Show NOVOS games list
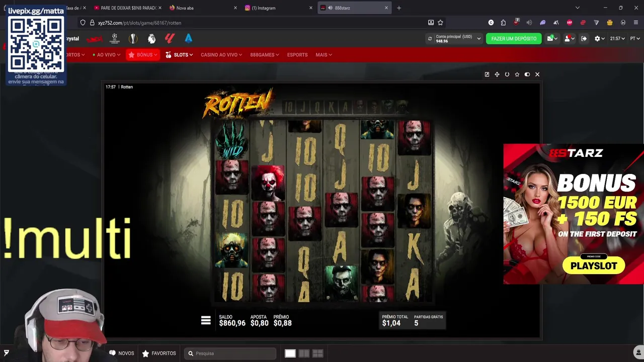Screen dimensions: 644x362 click(122, 353)
